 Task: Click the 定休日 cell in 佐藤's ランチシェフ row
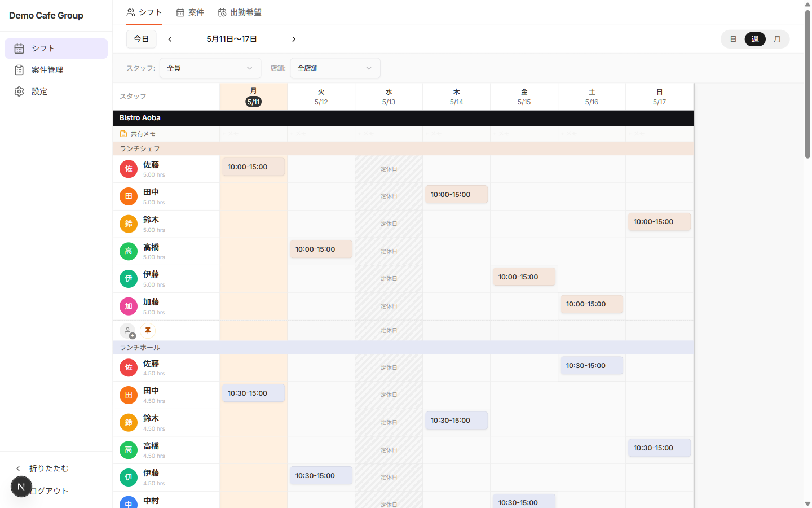pos(389,169)
